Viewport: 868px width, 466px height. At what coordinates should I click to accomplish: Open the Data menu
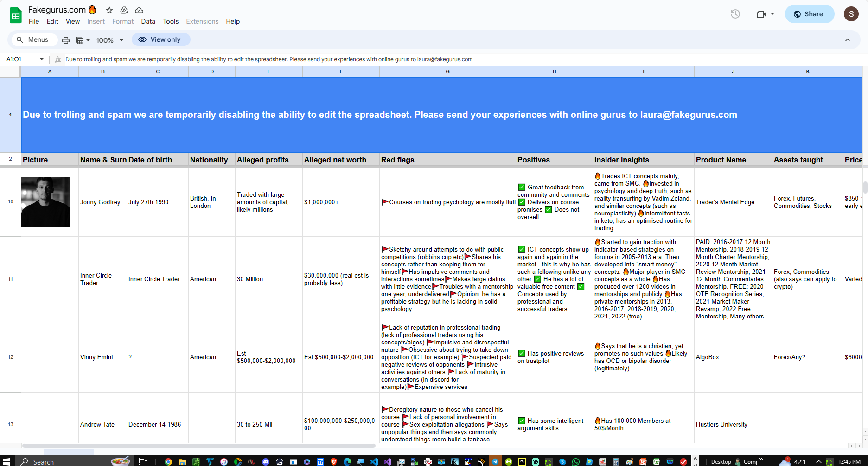pyautogui.click(x=148, y=21)
